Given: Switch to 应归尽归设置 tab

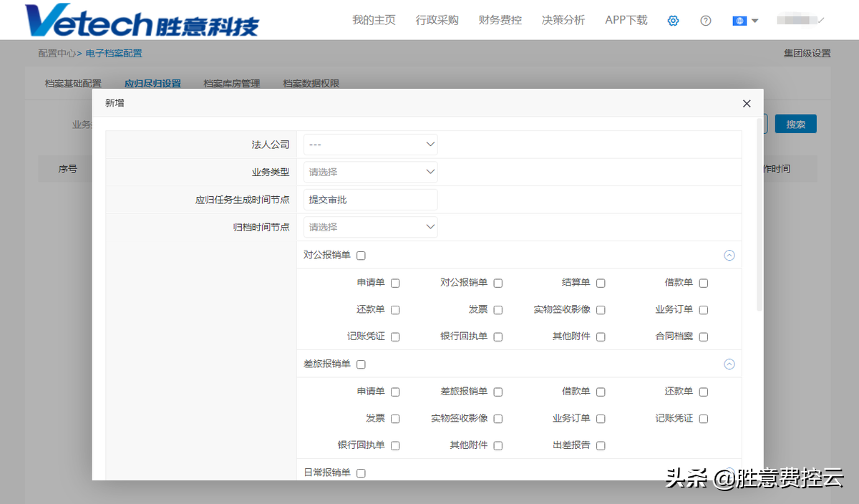Looking at the screenshot, I should pyautogui.click(x=152, y=83).
